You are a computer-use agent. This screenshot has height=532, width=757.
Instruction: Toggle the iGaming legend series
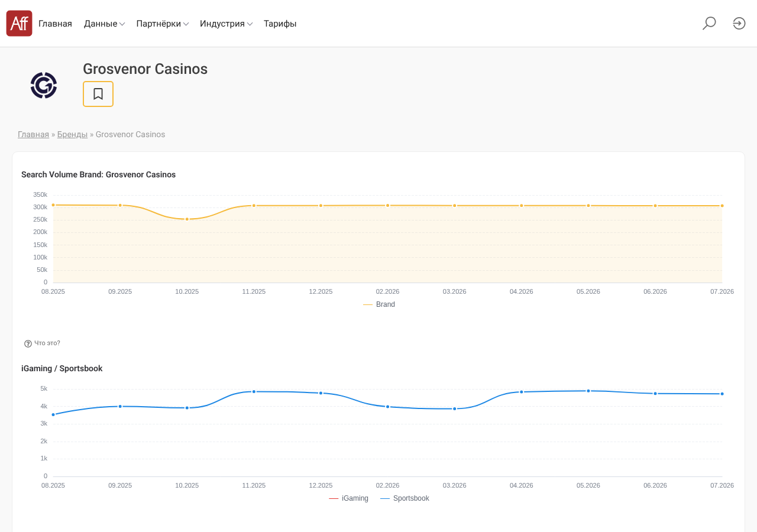348,498
